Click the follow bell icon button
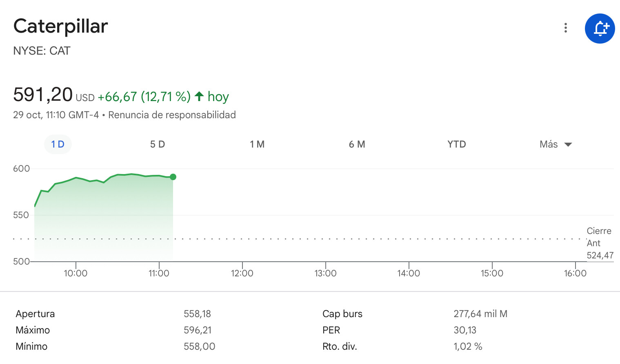This screenshot has height=364, width=620. click(600, 29)
